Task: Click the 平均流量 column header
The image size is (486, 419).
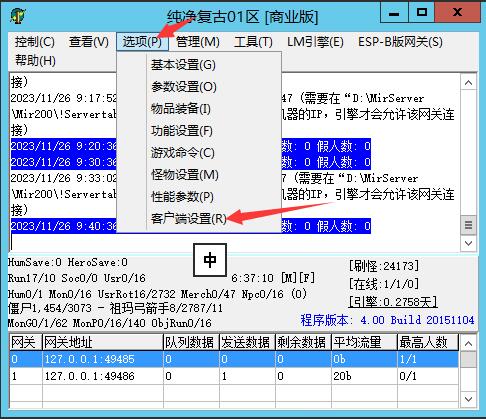Action: tap(364, 342)
